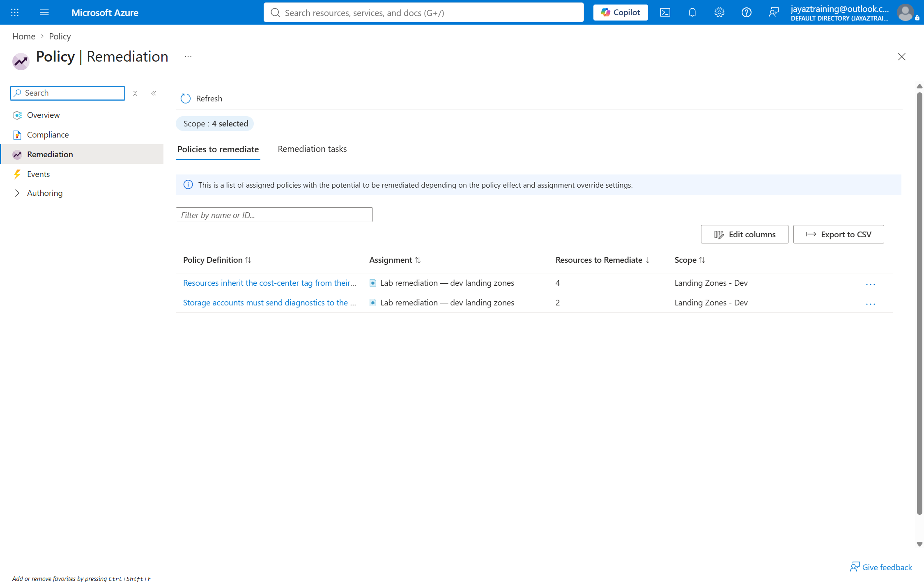The width and height of the screenshot is (924, 585).
Task: Click Microsoft Azure home logo text
Action: (105, 12)
